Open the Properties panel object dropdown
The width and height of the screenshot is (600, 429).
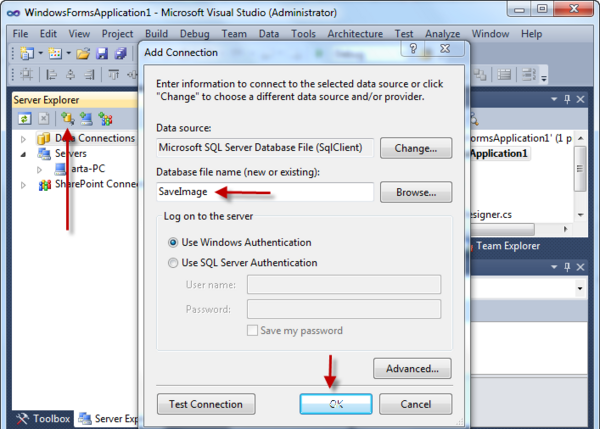(580, 288)
